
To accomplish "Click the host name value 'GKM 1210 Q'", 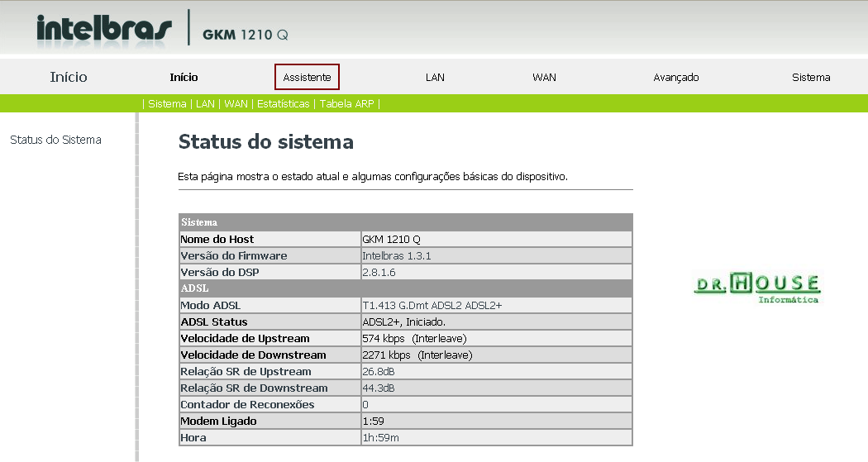I will pyautogui.click(x=391, y=239).
